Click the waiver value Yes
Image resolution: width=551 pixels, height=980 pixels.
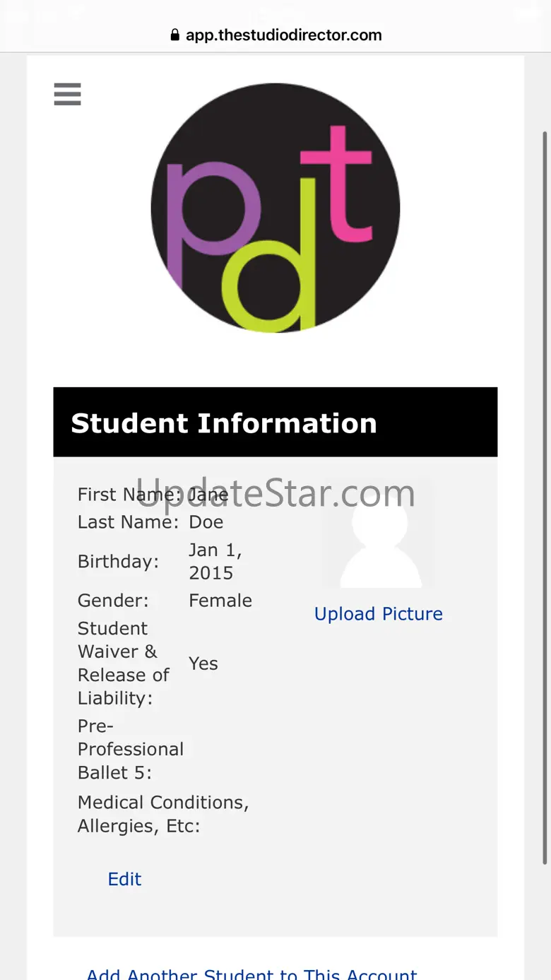[x=203, y=663]
